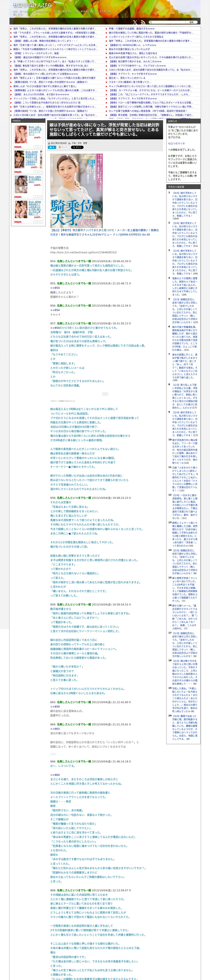Viewport: 210px width, 980px height.
Task: Click post 857 header 名無しさんといつまでも一緒
Action: 74,323
